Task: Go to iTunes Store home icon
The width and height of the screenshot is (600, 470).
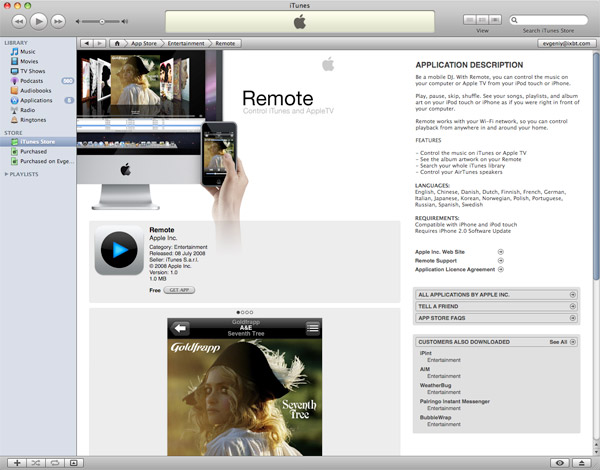Action: coord(117,44)
